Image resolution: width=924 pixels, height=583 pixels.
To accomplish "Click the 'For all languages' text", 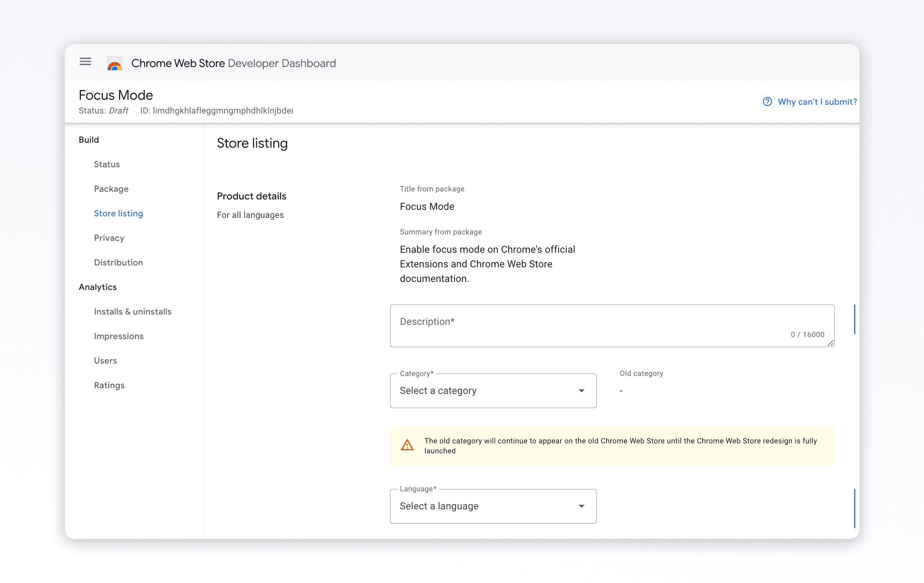I will 250,215.
